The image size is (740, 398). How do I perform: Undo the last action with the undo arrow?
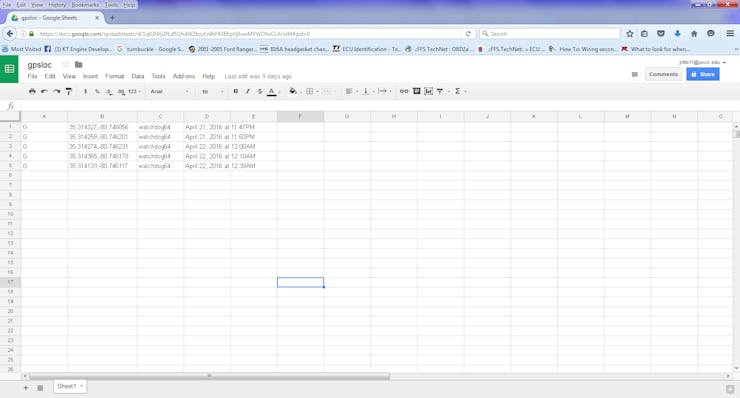(44, 91)
